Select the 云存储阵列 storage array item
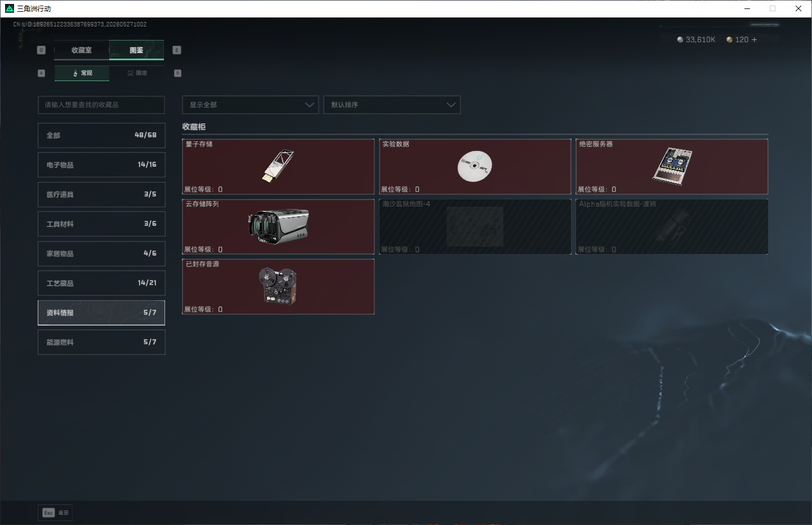Viewport: 812px width, 525px height. point(278,226)
